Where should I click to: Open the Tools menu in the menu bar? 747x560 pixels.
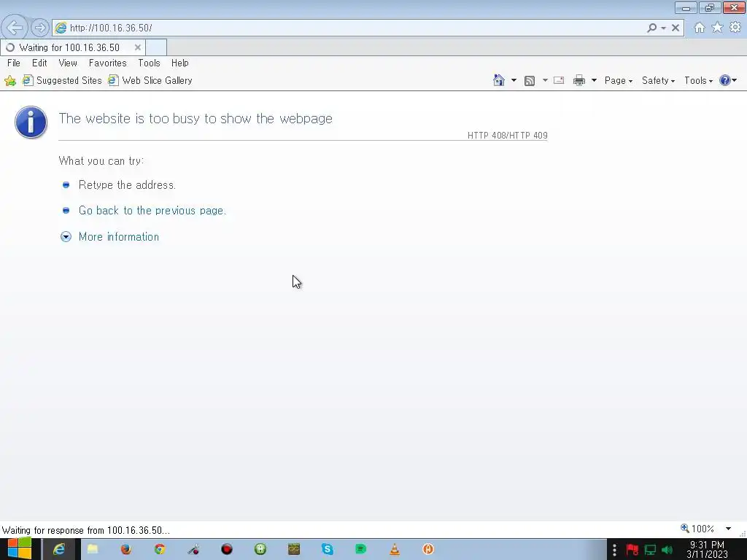coord(149,63)
